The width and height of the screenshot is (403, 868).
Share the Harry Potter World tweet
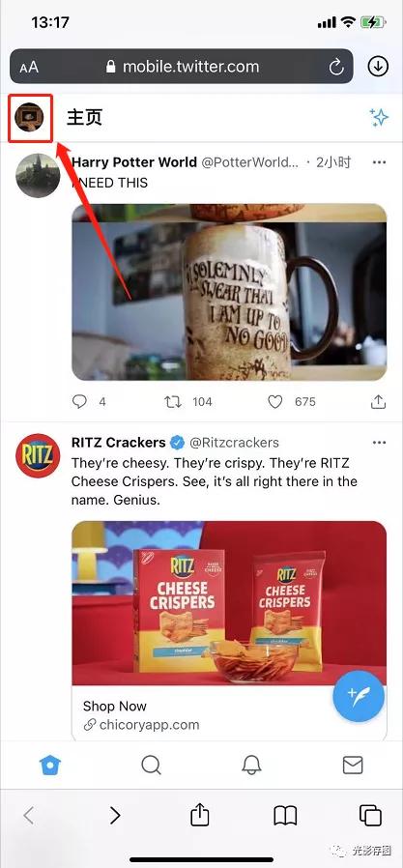378,402
